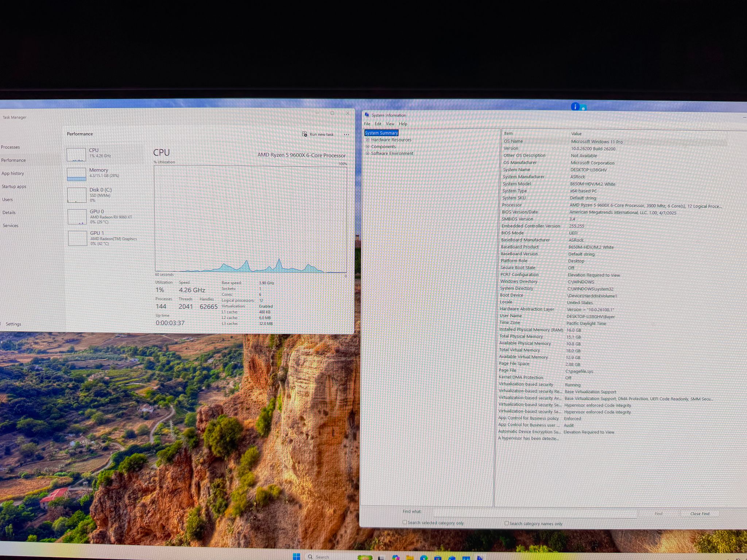747x560 pixels.
Task: Switch to Processes in Task Manager sidebar
Action: pyautogui.click(x=11, y=147)
